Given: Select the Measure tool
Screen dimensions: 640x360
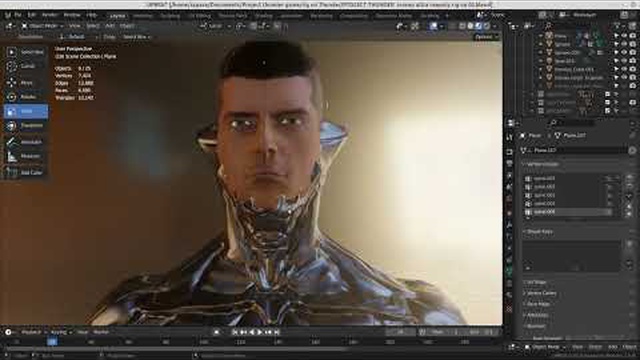Looking at the screenshot, I should [x=26, y=156].
